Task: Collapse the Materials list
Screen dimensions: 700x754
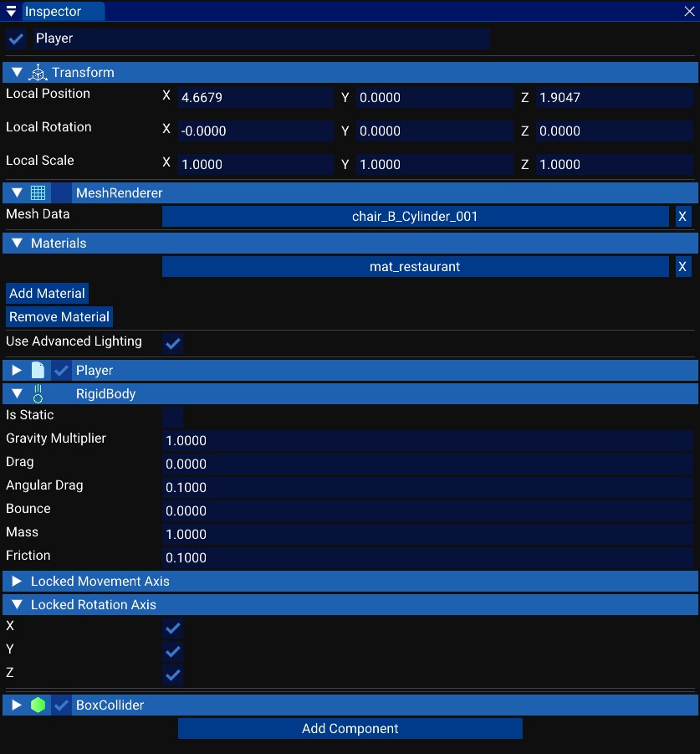Action: pyautogui.click(x=17, y=243)
